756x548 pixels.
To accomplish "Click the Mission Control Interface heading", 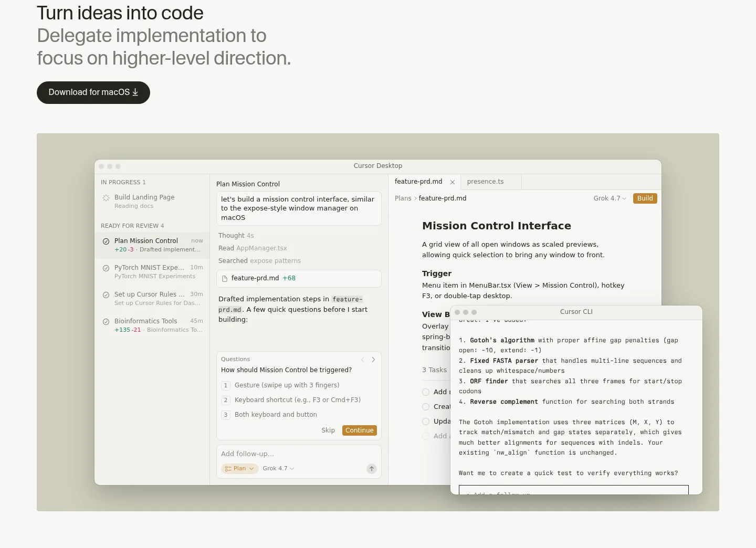I will click(497, 226).
